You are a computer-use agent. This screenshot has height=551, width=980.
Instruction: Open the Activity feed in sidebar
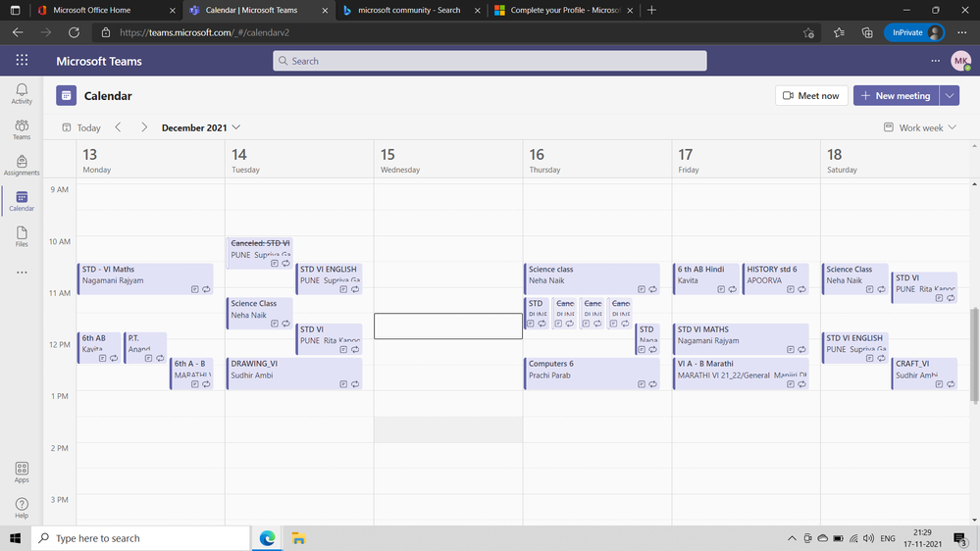click(x=22, y=94)
